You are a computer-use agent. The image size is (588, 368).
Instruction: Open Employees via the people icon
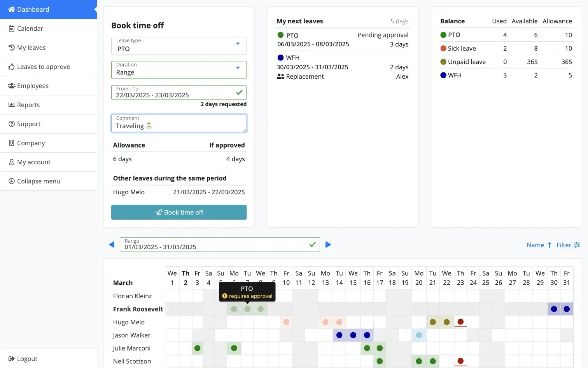tap(11, 86)
